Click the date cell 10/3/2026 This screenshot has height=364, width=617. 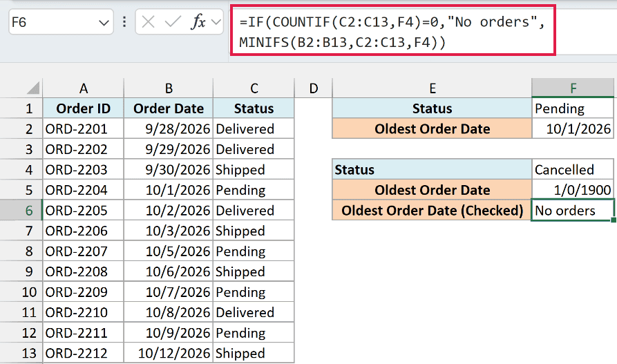pos(169,231)
